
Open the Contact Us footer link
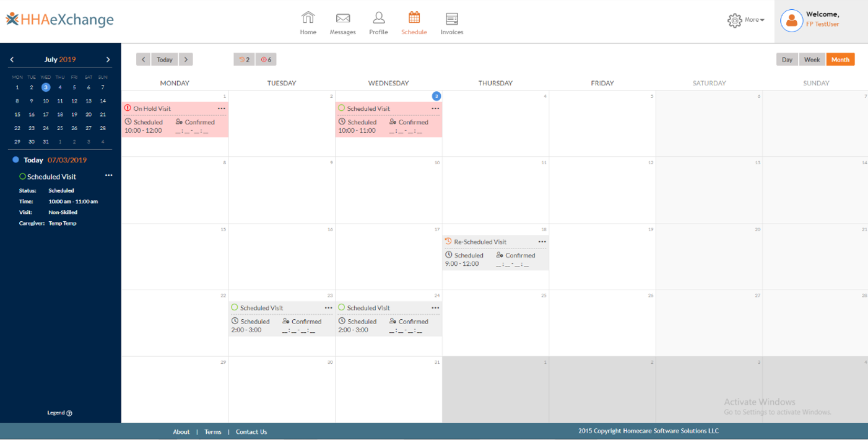click(251, 432)
